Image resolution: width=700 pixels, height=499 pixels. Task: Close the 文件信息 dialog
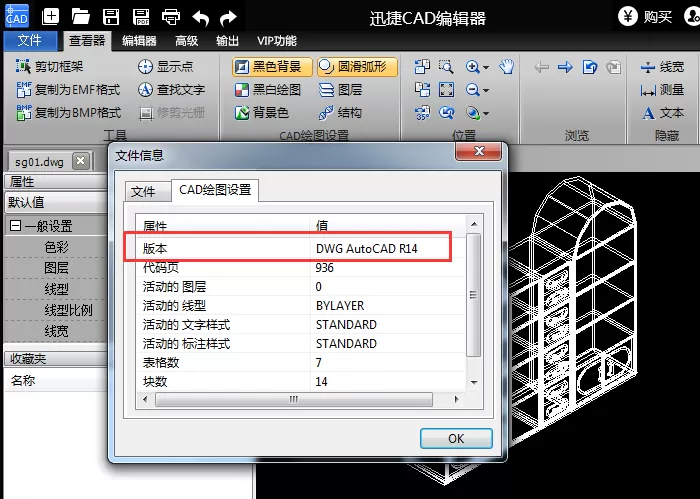[x=479, y=152]
